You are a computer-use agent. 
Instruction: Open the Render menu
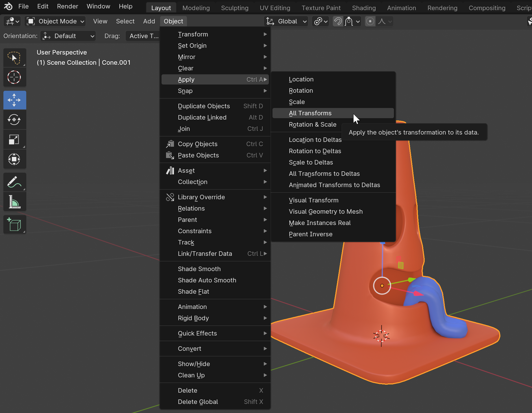click(x=67, y=6)
